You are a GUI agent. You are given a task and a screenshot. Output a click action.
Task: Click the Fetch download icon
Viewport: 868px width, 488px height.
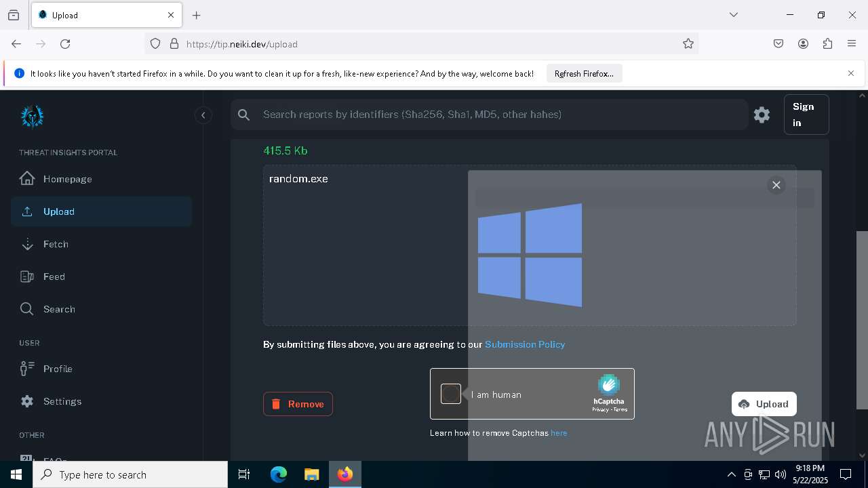click(27, 244)
